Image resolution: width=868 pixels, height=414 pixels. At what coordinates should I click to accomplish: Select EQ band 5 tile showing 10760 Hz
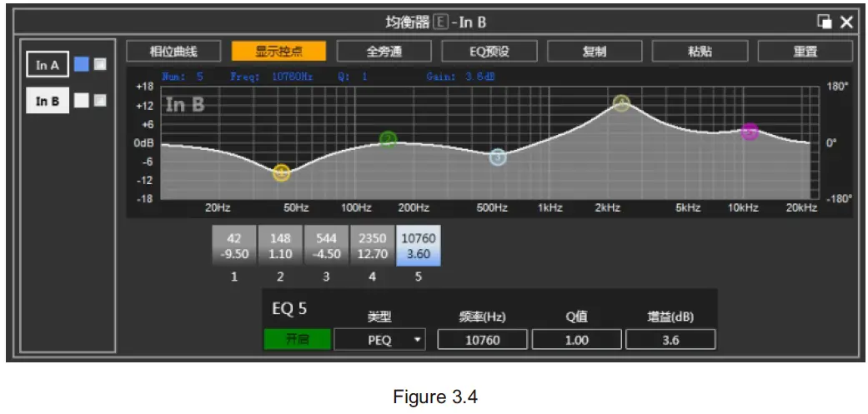pos(418,246)
